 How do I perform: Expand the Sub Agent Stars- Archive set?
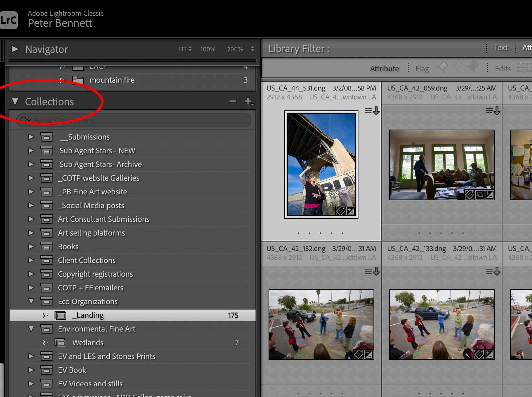pos(31,164)
